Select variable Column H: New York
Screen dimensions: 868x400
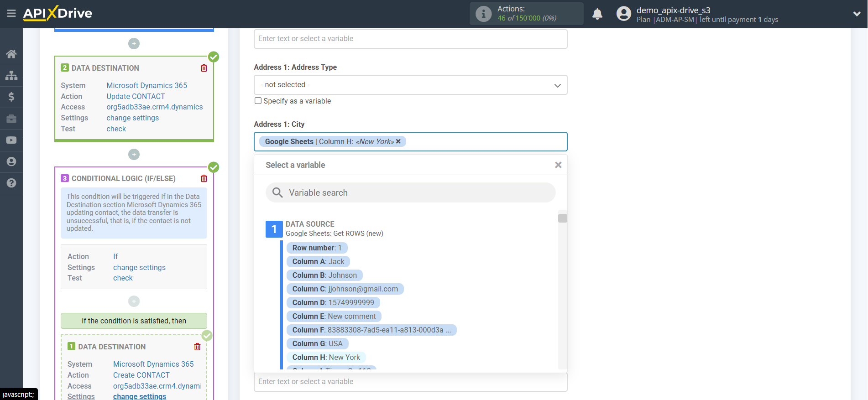(326, 357)
